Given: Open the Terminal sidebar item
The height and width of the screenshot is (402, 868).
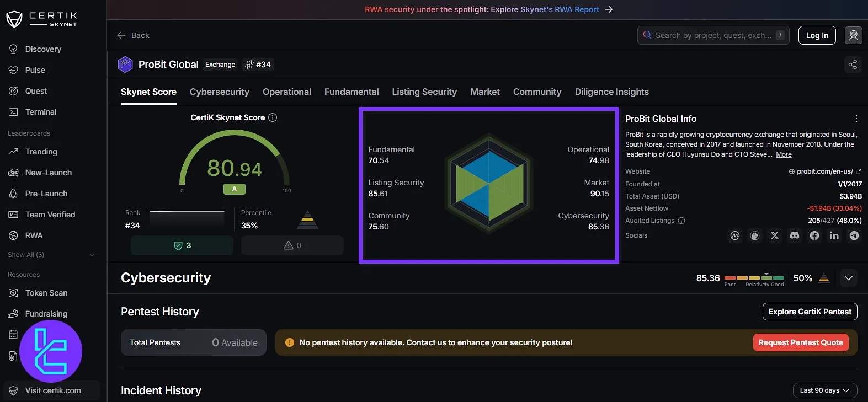Looking at the screenshot, I should 41,112.
